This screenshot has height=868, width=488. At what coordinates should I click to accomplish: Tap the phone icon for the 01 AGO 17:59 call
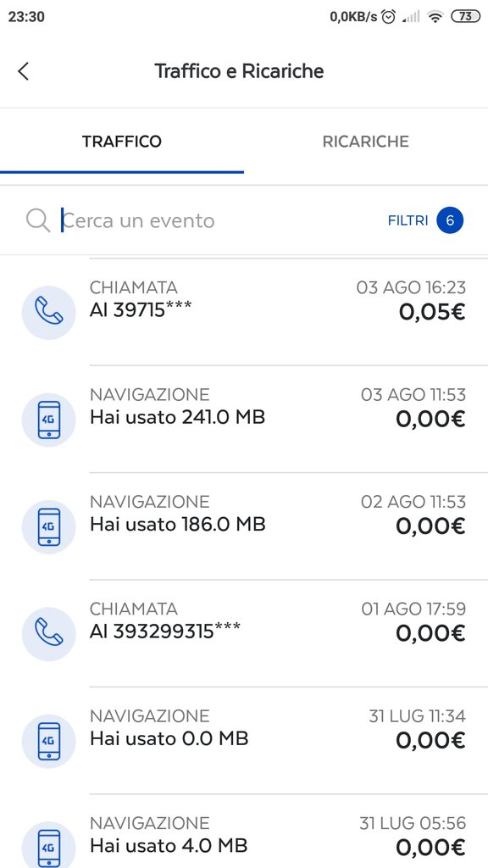[48, 634]
